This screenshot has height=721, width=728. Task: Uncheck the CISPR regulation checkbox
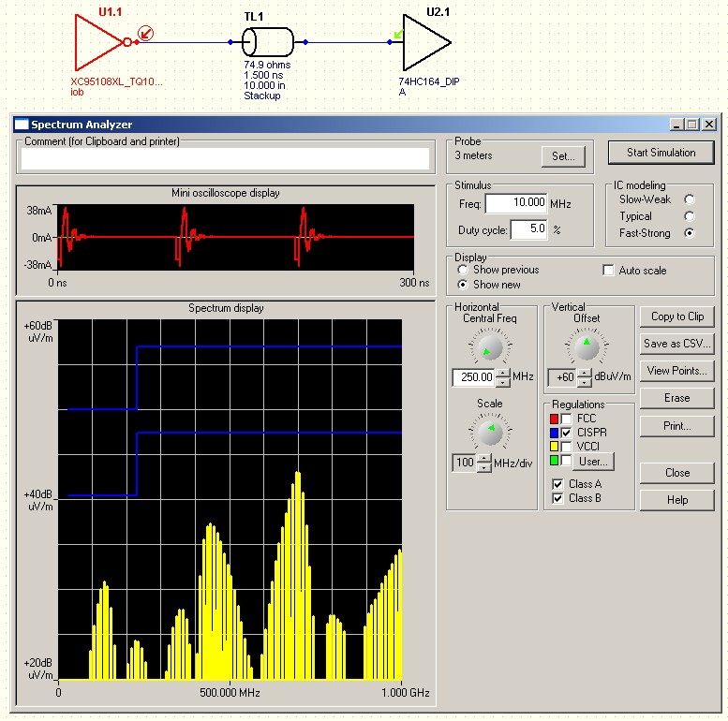click(567, 433)
